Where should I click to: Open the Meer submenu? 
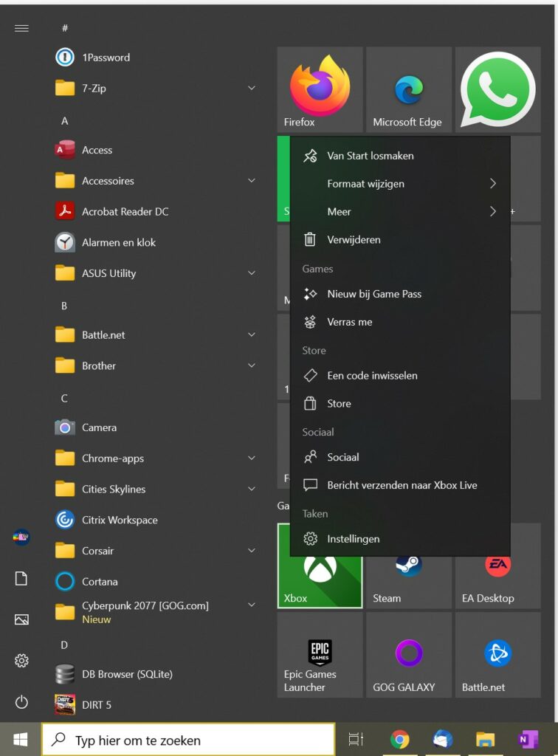[x=400, y=212]
